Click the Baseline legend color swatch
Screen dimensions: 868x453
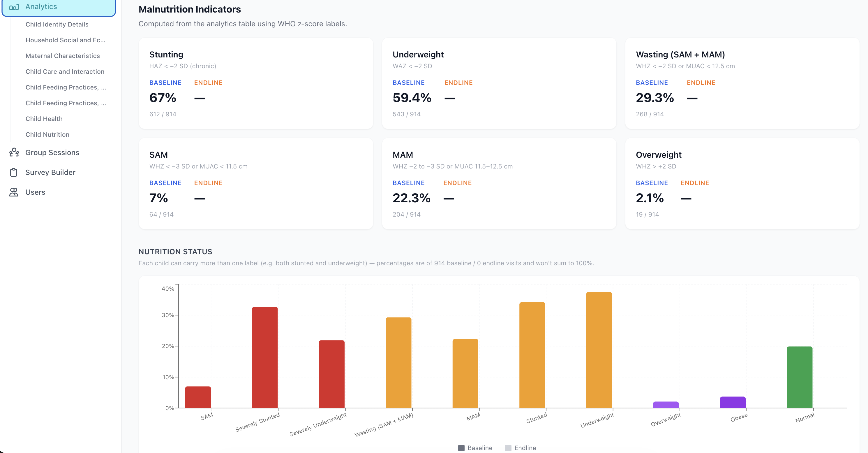pos(461,448)
